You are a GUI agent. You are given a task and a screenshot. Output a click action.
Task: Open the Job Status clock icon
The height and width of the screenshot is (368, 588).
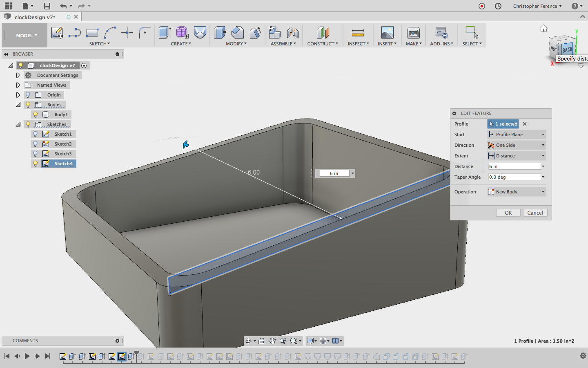tap(498, 6)
